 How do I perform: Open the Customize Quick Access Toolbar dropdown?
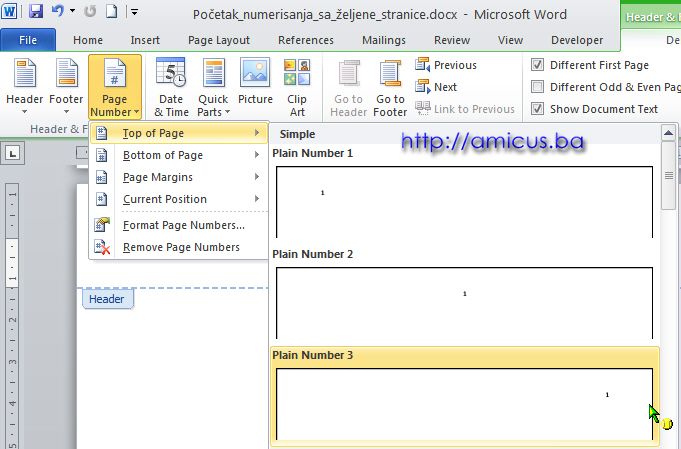(x=135, y=12)
